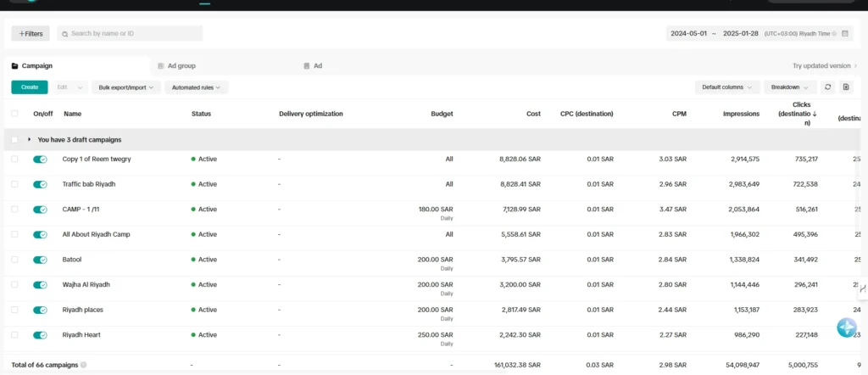Screen dimensions: 868x375
Task: Open the CAMP - 1 /11 campaign name
Action: click(x=81, y=210)
